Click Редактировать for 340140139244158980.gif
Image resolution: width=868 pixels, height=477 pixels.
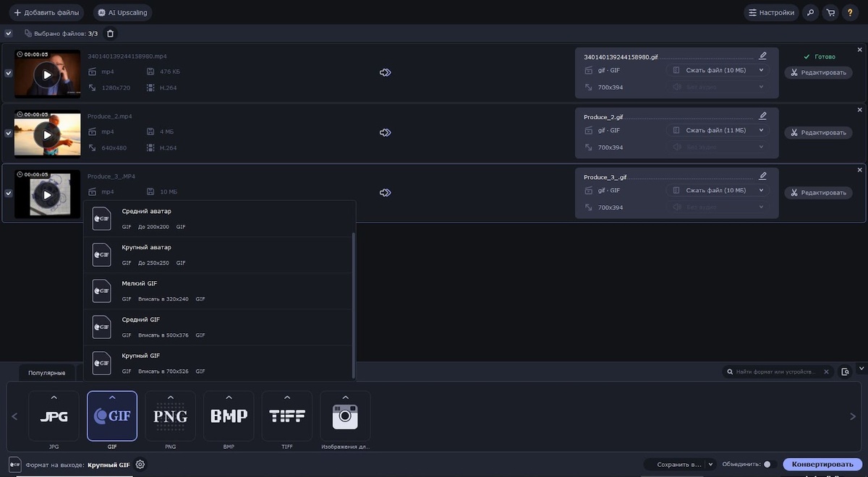coord(818,72)
